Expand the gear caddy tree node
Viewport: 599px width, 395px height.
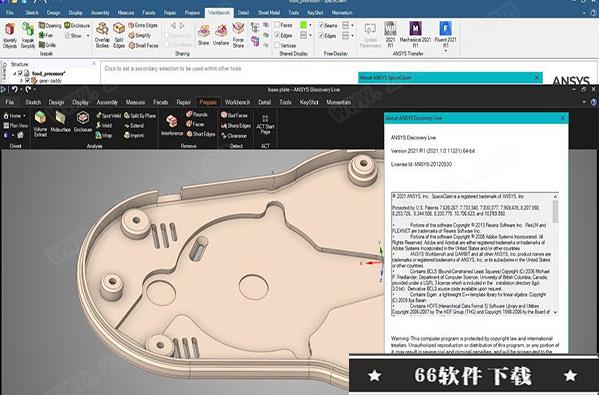(21, 81)
